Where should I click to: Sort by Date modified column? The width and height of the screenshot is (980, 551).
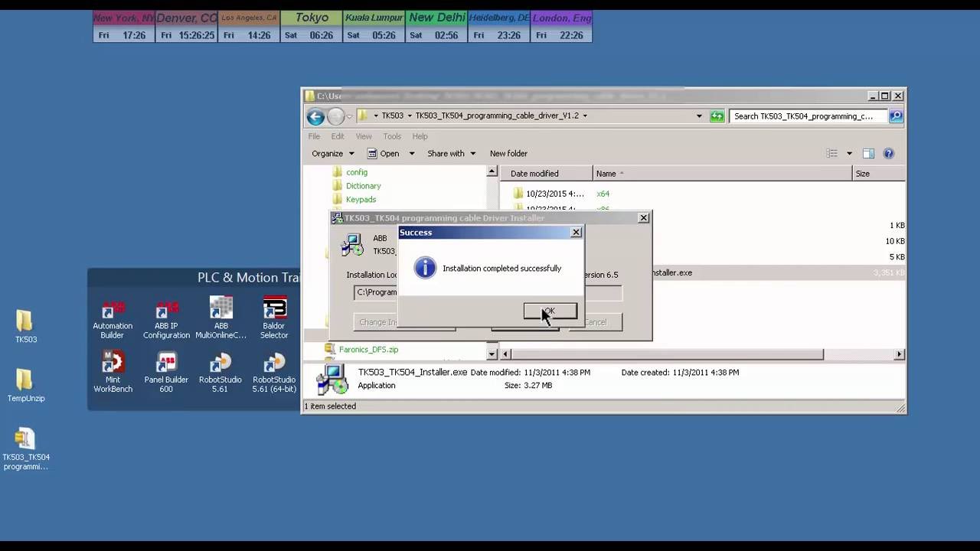pos(547,174)
